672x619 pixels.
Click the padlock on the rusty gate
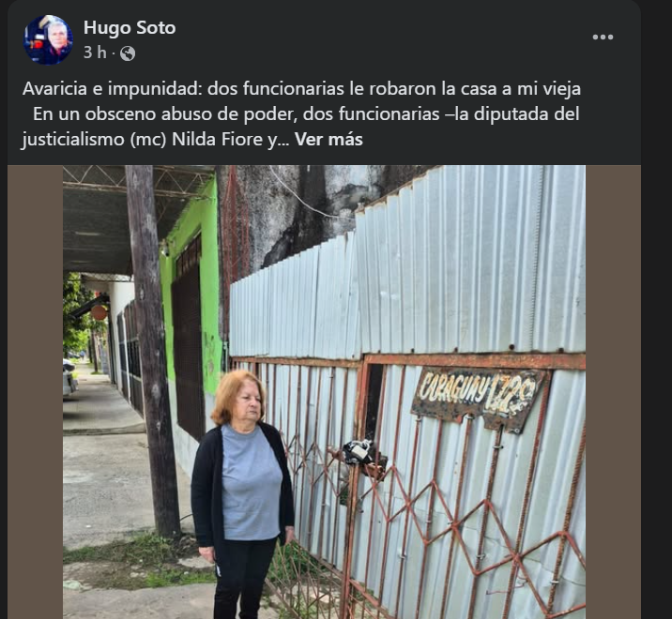[x=359, y=452]
